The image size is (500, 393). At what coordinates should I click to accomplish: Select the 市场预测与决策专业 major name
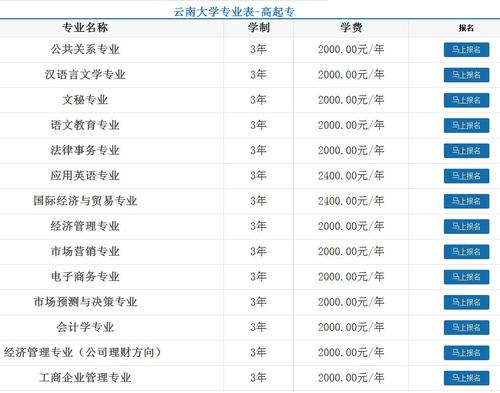point(85,302)
